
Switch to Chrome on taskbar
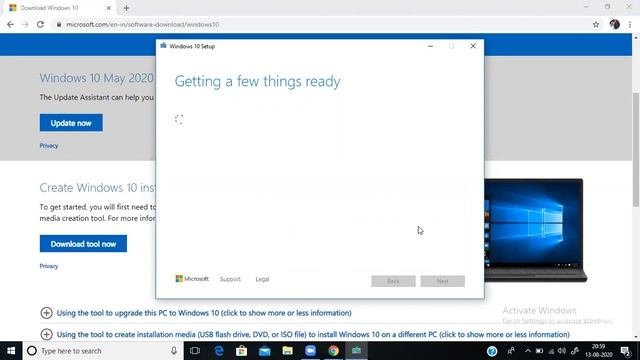coord(333,351)
